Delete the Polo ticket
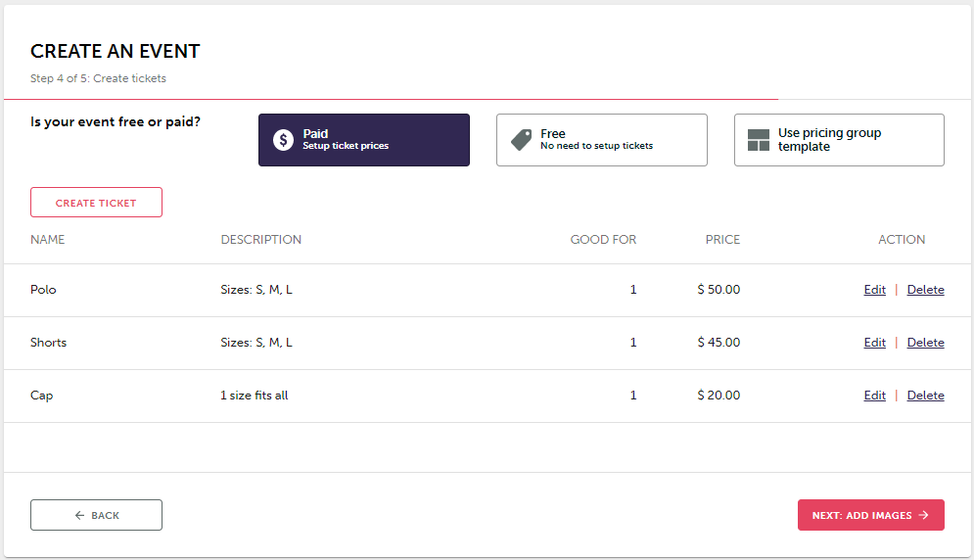 (x=926, y=290)
